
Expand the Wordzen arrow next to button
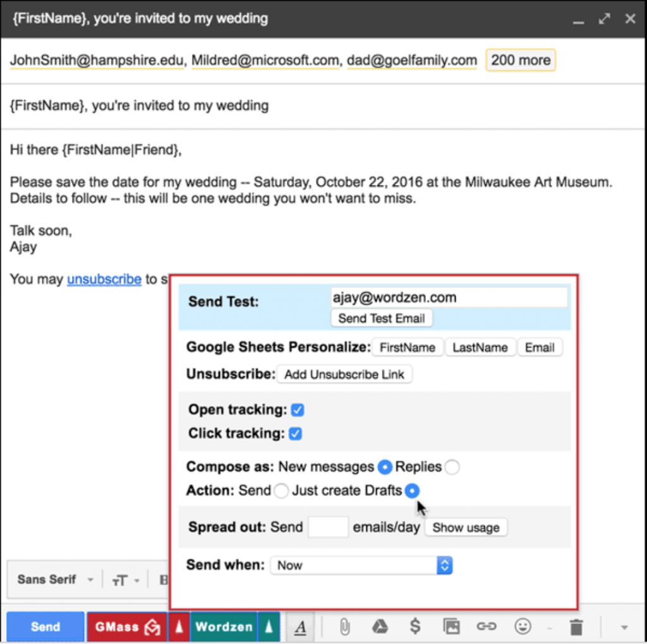[x=269, y=627]
